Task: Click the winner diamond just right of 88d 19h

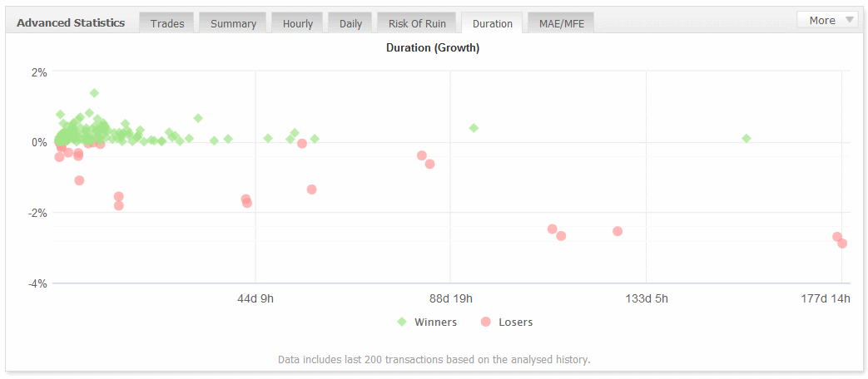Action: pos(474,128)
